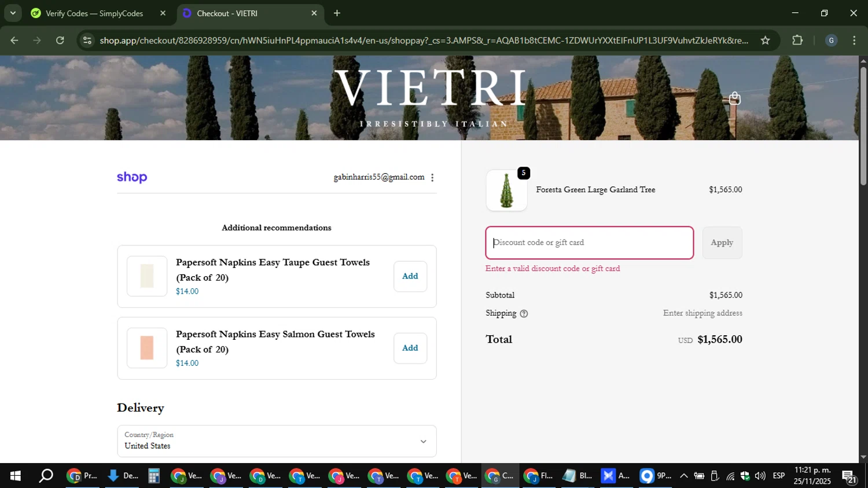Open tab search dropdown arrow

13,13
